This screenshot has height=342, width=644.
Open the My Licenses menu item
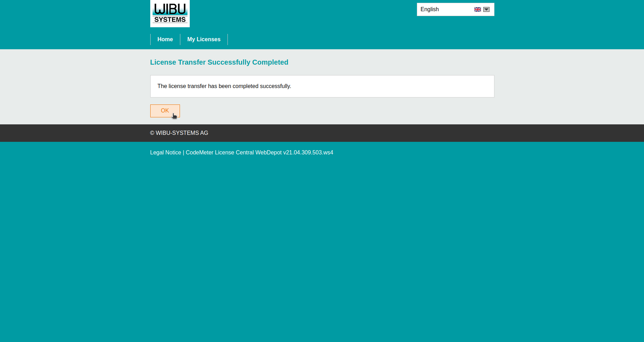204,39
